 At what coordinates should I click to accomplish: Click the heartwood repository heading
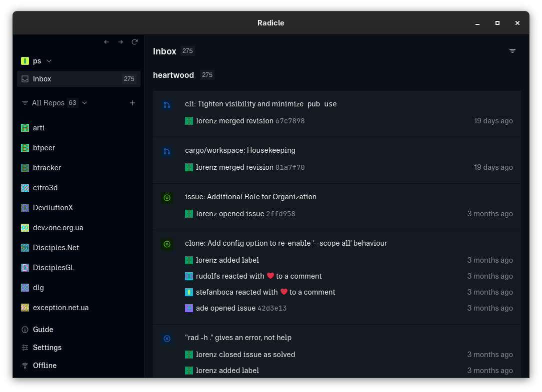(173, 75)
